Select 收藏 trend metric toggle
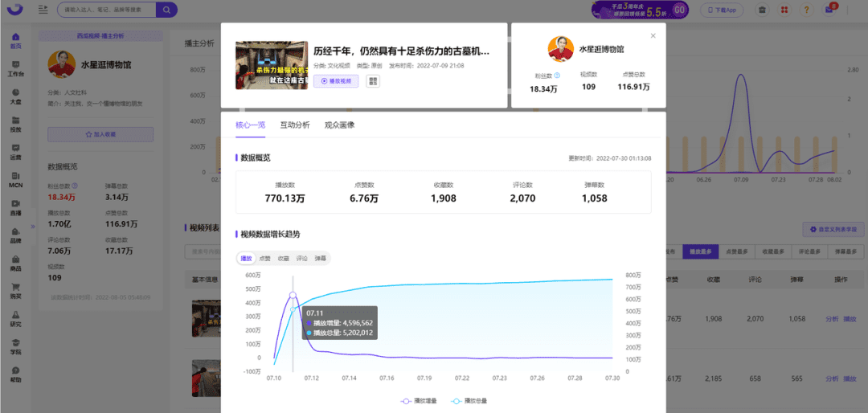The image size is (868, 413). click(284, 258)
